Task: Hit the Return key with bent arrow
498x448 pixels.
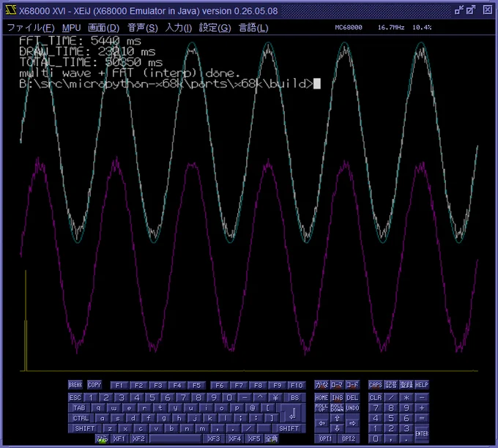Action: [293, 413]
